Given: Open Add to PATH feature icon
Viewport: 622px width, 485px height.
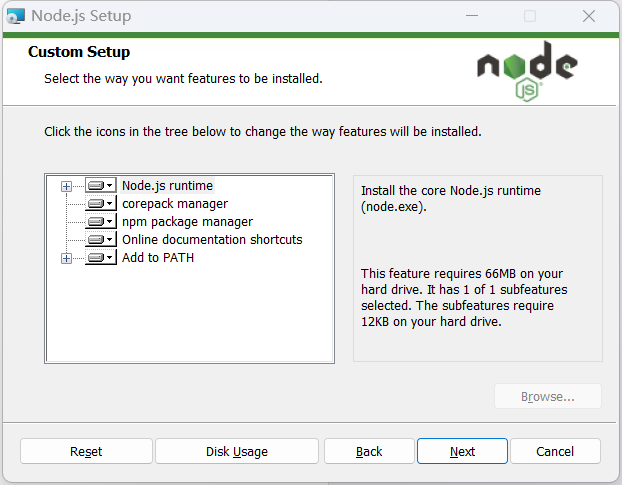Looking at the screenshot, I should tap(101, 258).
